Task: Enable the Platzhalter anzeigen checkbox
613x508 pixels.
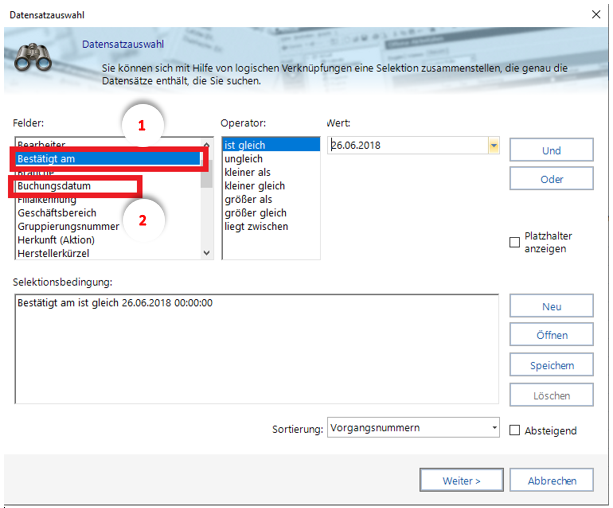Action: [x=514, y=241]
